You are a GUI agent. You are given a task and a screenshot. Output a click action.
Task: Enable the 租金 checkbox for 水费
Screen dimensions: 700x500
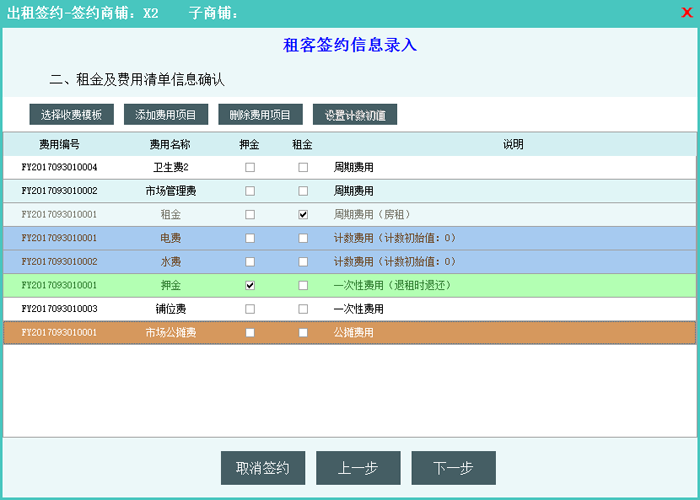303,262
